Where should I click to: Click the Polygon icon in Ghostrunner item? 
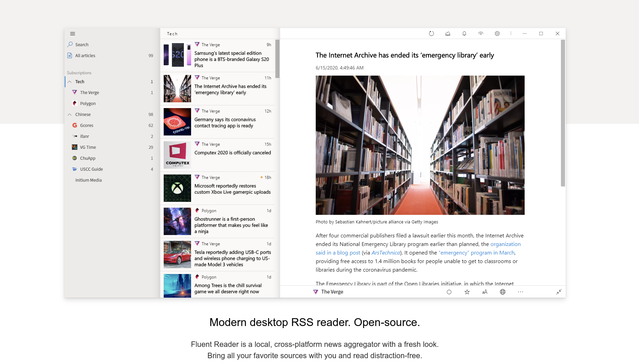pos(197,211)
